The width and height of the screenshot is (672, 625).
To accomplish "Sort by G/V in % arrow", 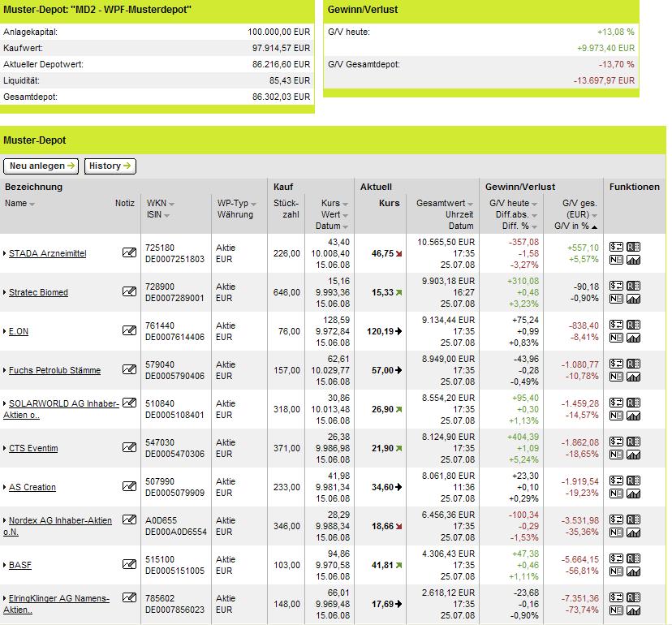I will pos(594,226).
